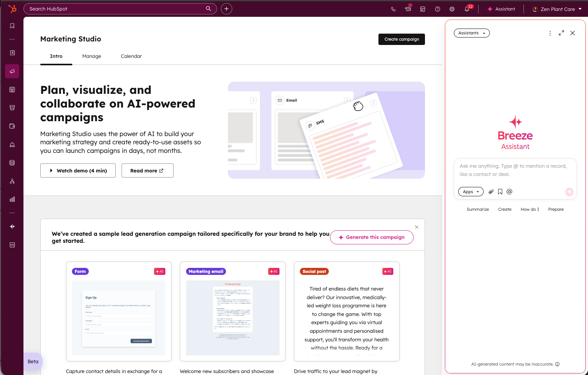The width and height of the screenshot is (588, 375).
Task: Open the Content sidebar icon
Action: point(12,90)
